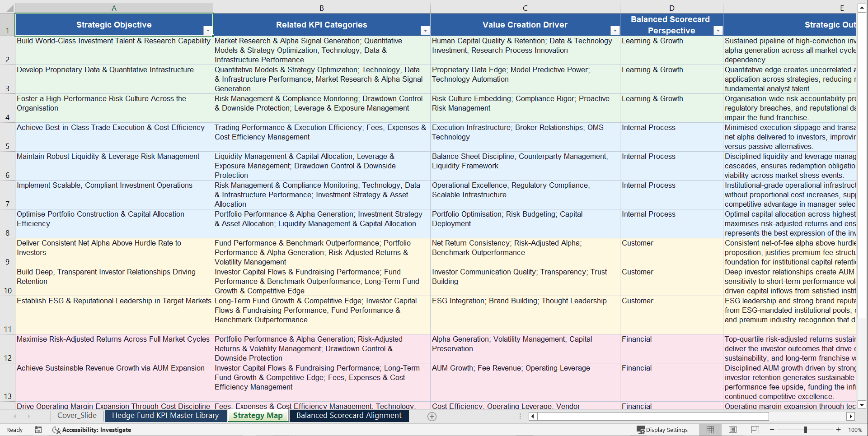Screen dimensions: 868x436
Task: Click Accessibility: Investigate status item
Action: [92, 430]
